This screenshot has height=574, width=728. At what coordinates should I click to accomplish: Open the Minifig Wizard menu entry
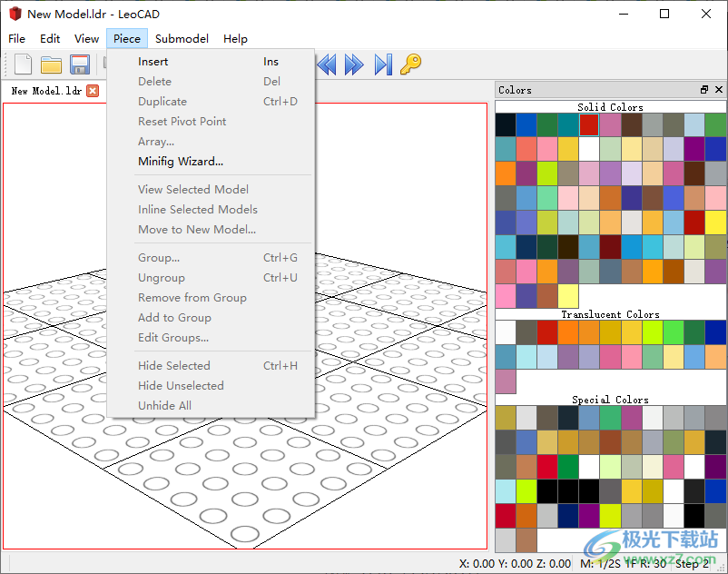click(x=180, y=162)
